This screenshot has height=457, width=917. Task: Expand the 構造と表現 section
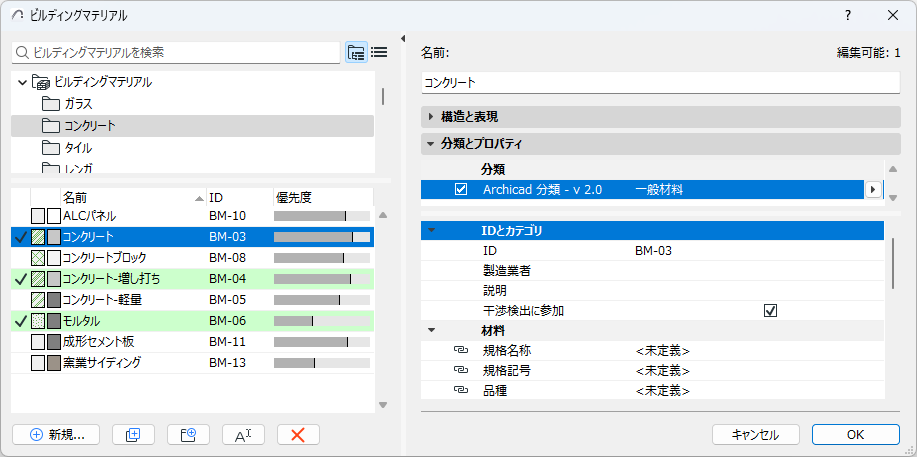pos(430,117)
